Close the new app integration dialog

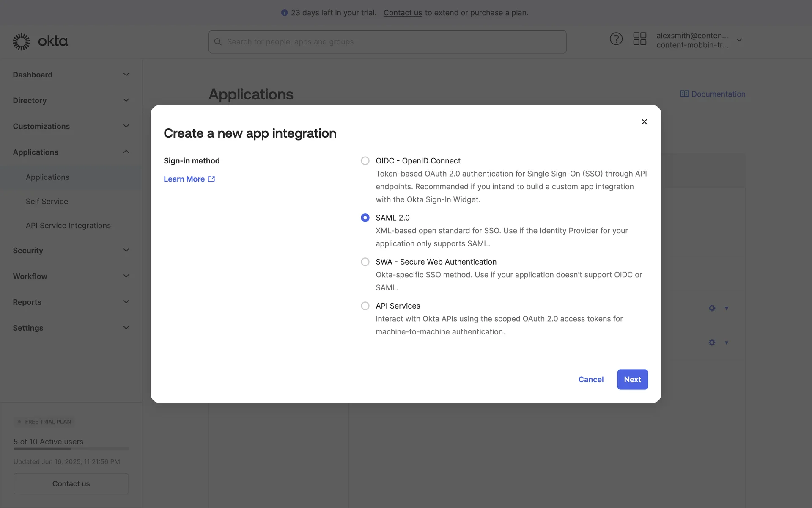tap(644, 122)
